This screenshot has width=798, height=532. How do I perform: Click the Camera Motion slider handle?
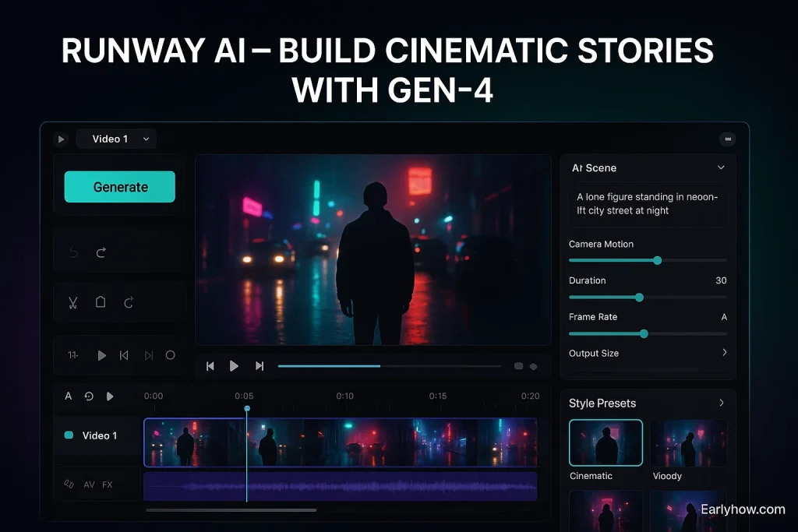coord(657,260)
